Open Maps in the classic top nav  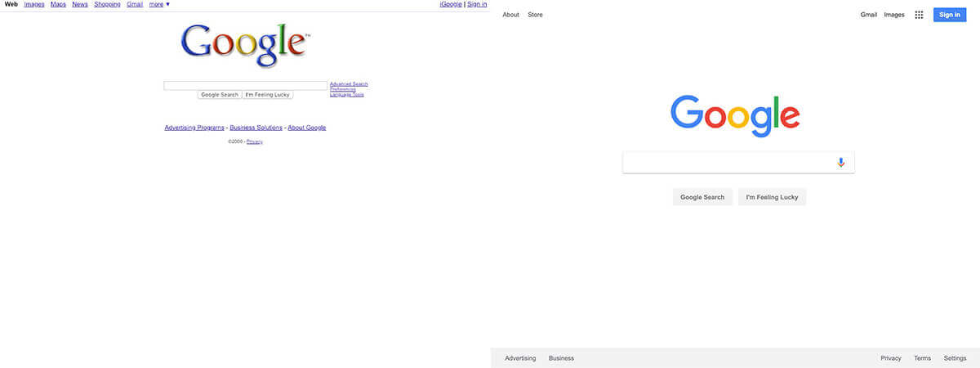[58, 4]
